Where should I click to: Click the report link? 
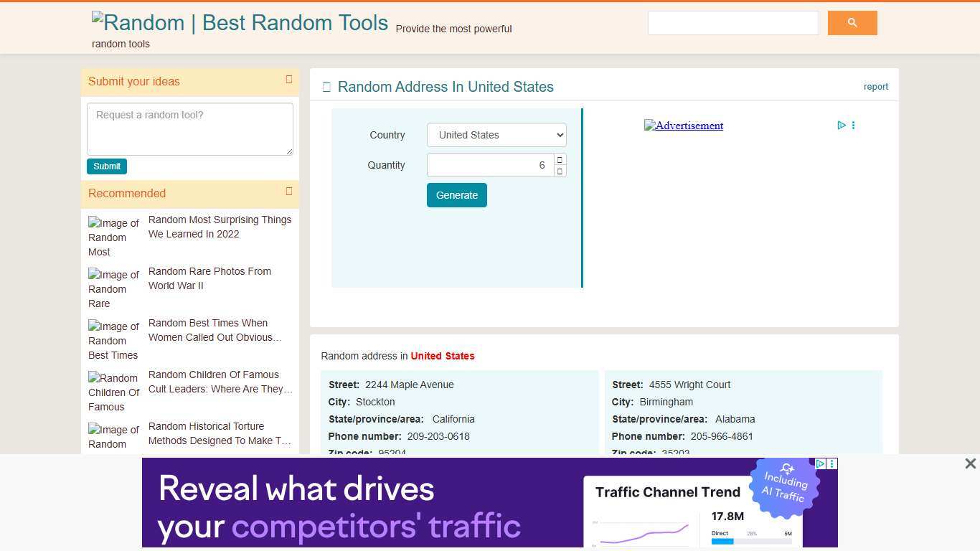coord(875,86)
